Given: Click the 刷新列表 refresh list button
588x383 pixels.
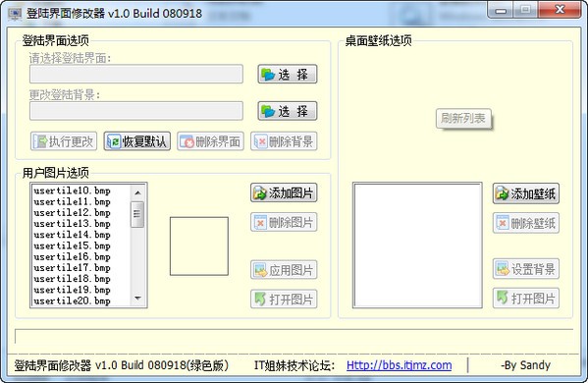Looking at the screenshot, I should tap(463, 119).
